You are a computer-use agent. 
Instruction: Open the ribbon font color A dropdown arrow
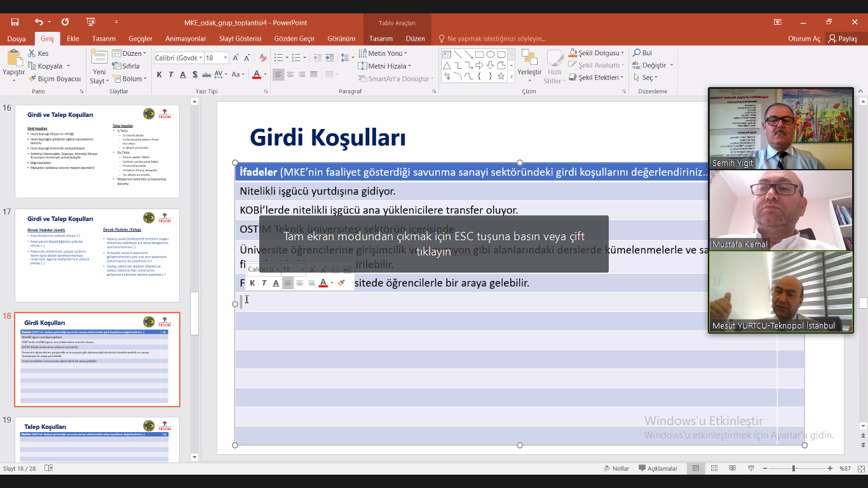point(265,75)
